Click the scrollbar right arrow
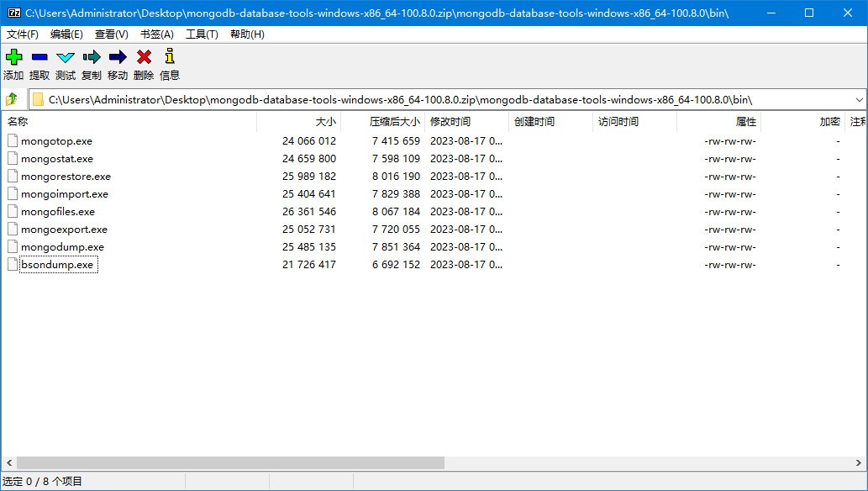 click(x=859, y=462)
